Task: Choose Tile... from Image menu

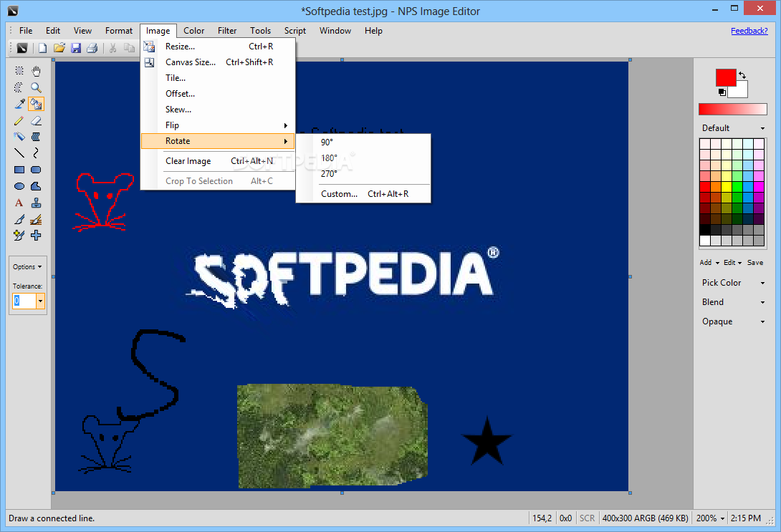Action: tap(218, 78)
